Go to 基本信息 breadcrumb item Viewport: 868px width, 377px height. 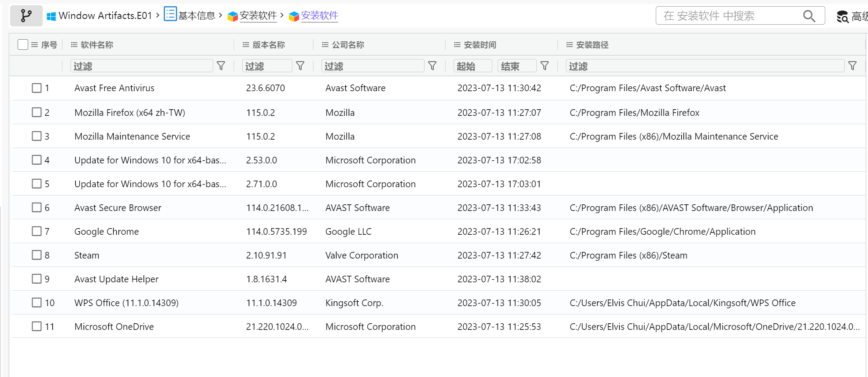point(196,16)
